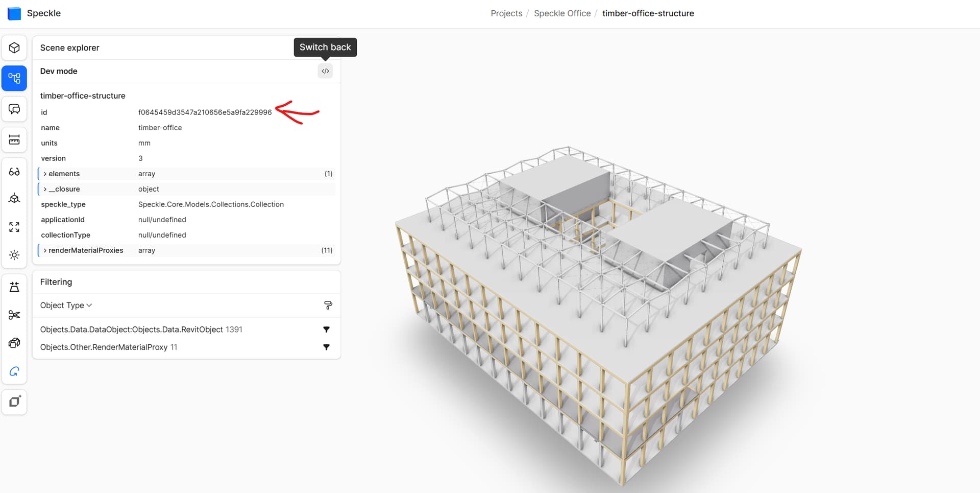This screenshot has height=493, width=980.
Task: Select the id value f0645459d3547a210656e5a9fa229996
Action: point(205,112)
